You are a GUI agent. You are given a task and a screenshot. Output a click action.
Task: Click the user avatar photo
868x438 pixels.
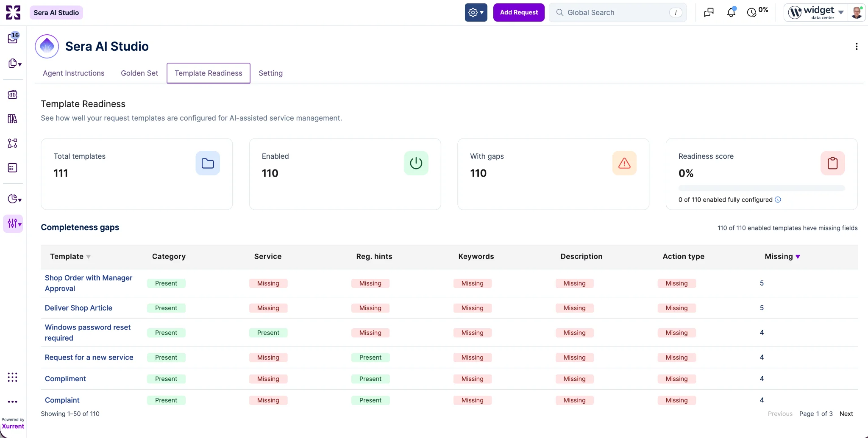(x=857, y=12)
